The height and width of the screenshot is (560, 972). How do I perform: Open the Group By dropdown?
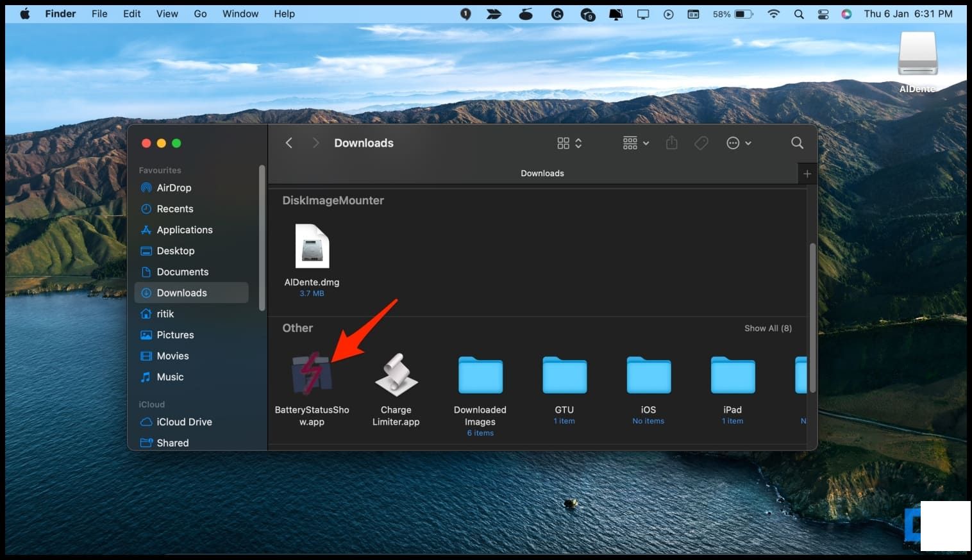636,143
